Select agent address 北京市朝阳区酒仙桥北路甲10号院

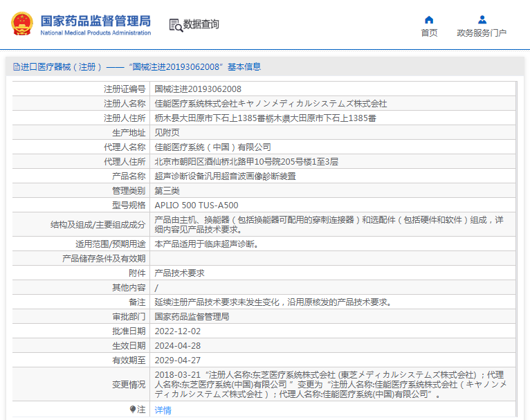pos(246,161)
